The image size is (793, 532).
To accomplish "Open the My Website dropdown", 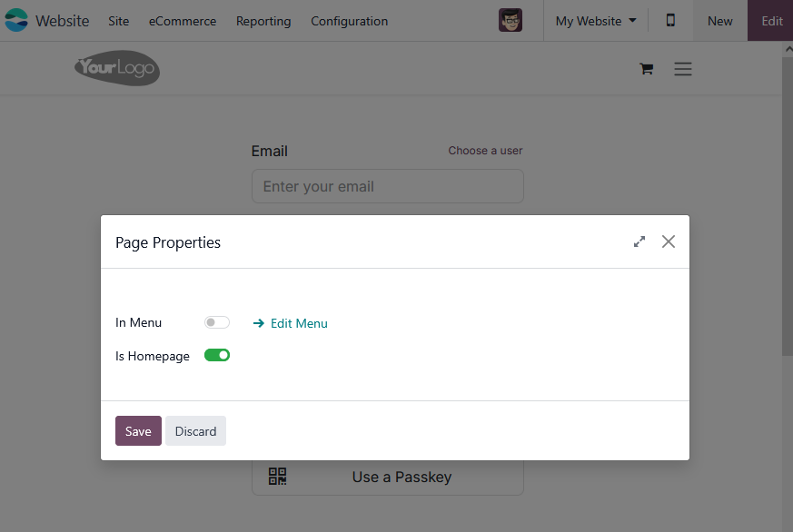I will (596, 21).
